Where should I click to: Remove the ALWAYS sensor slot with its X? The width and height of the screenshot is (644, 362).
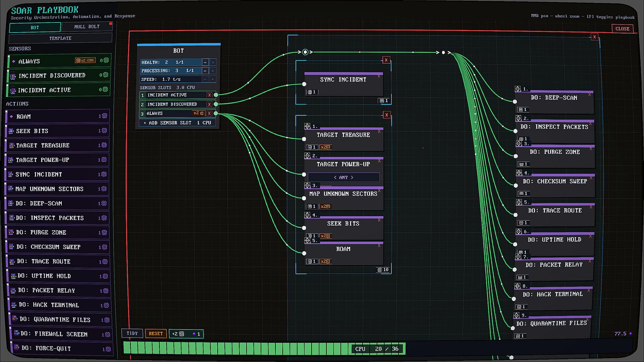[x=209, y=114]
